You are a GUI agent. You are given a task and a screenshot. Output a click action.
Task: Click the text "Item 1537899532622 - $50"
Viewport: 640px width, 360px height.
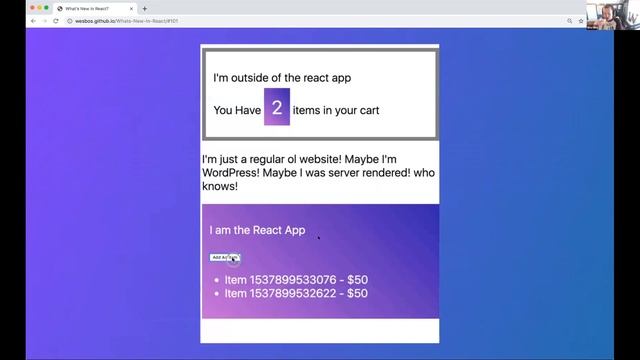tap(296, 293)
